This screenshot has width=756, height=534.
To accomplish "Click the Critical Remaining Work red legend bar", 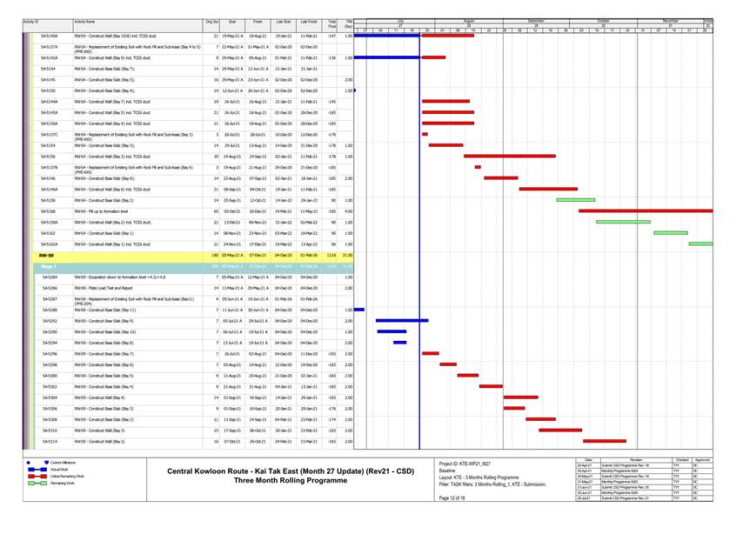I will pyautogui.click(x=37, y=477).
